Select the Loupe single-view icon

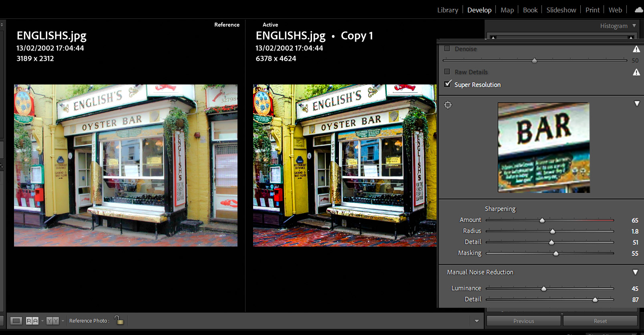tap(16, 321)
